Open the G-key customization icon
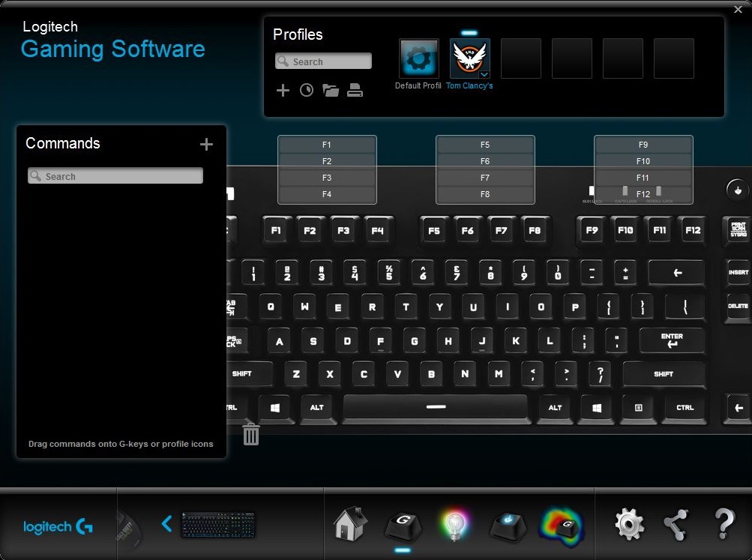The width and height of the screenshot is (752, 560). pyautogui.click(x=403, y=526)
